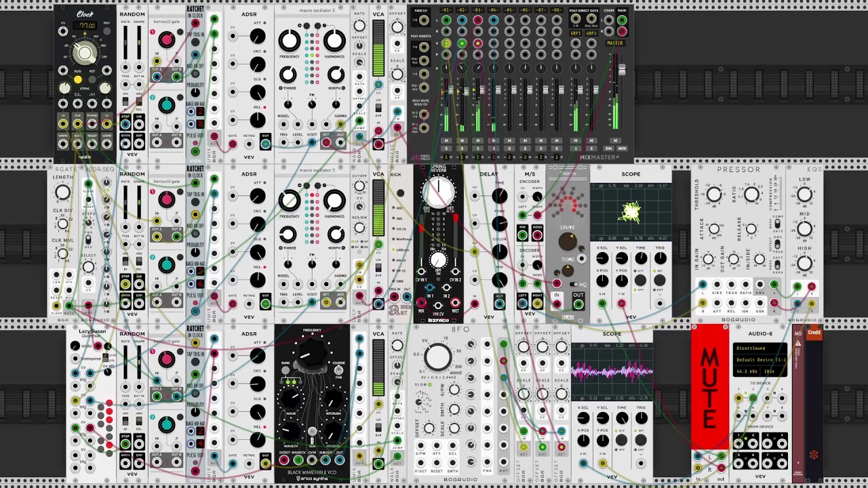Click the Black Wavetable VCO 1V/OCT jack
Screen dimensions: 868x488
click(284, 460)
